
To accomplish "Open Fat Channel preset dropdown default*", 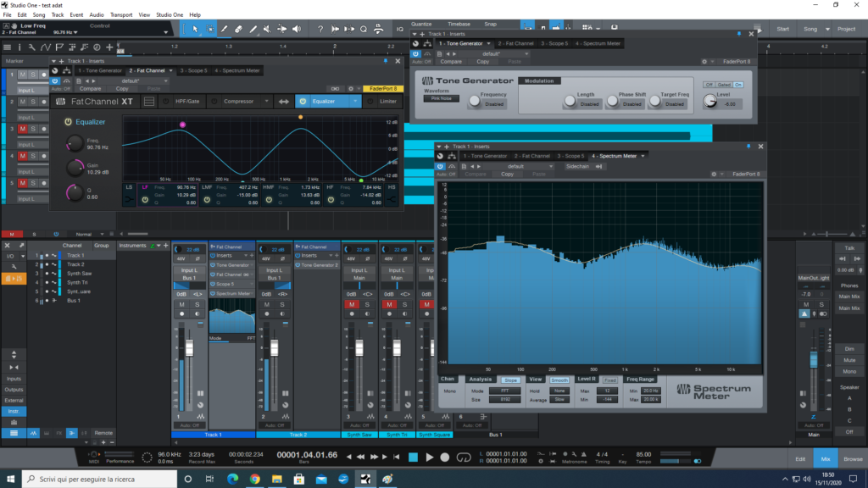I will (x=130, y=80).
